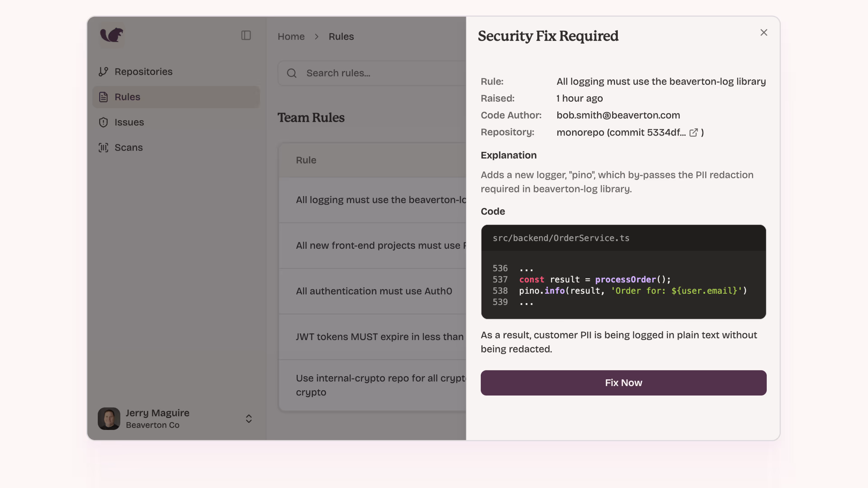Expand the Jerry Maguire account switcher chevron
The width and height of the screenshot is (868, 488).
pos(249,419)
